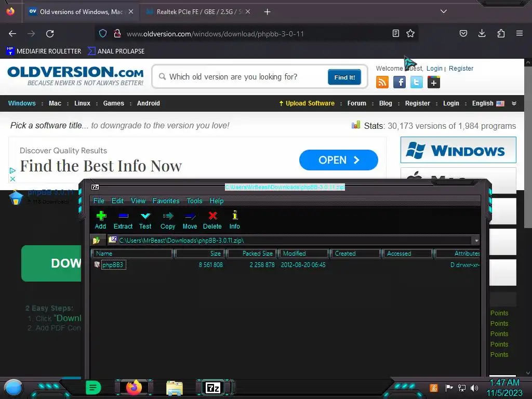Click the Find It! search button
Screen dimensions: 532x399
point(344,77)
